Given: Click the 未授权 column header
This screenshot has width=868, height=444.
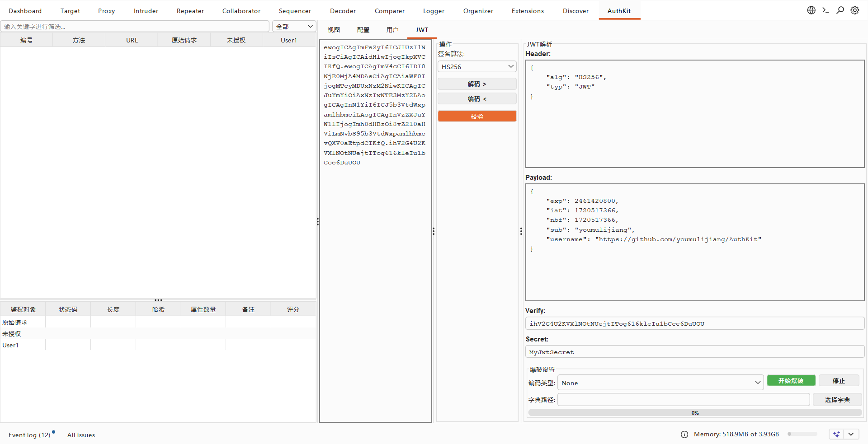Looking at the screenshot, I should coord(236,40).
